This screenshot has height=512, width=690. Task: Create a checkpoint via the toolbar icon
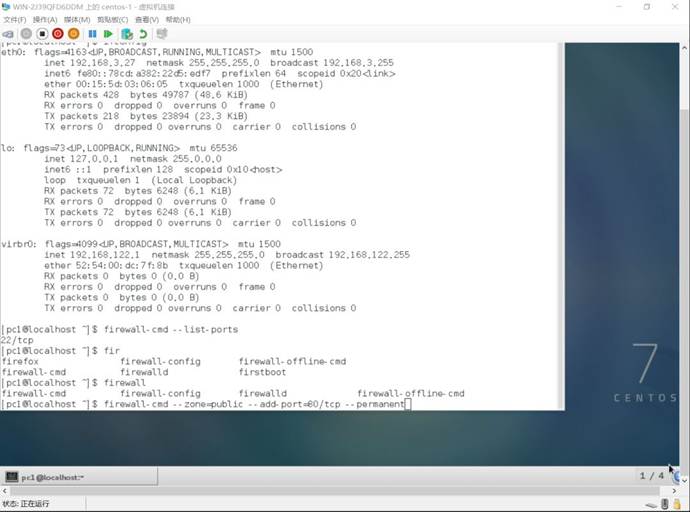click(x=127, y=34)
